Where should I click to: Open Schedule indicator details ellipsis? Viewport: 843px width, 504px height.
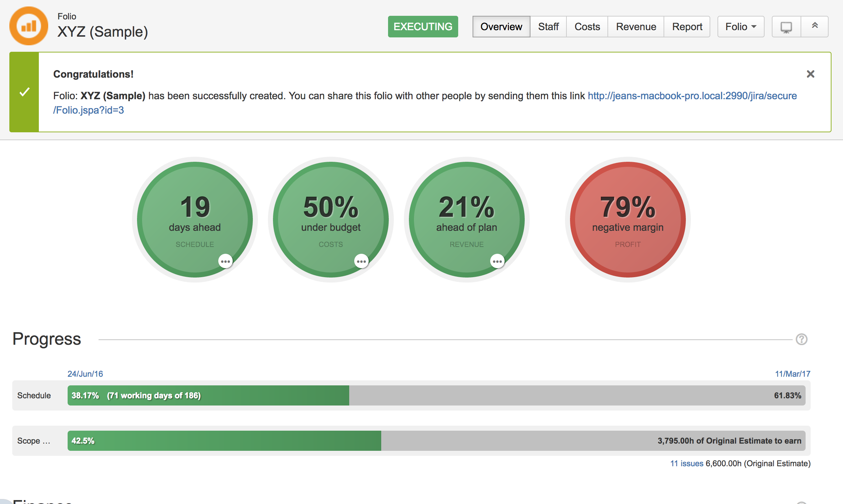click(x=225, y=261)
